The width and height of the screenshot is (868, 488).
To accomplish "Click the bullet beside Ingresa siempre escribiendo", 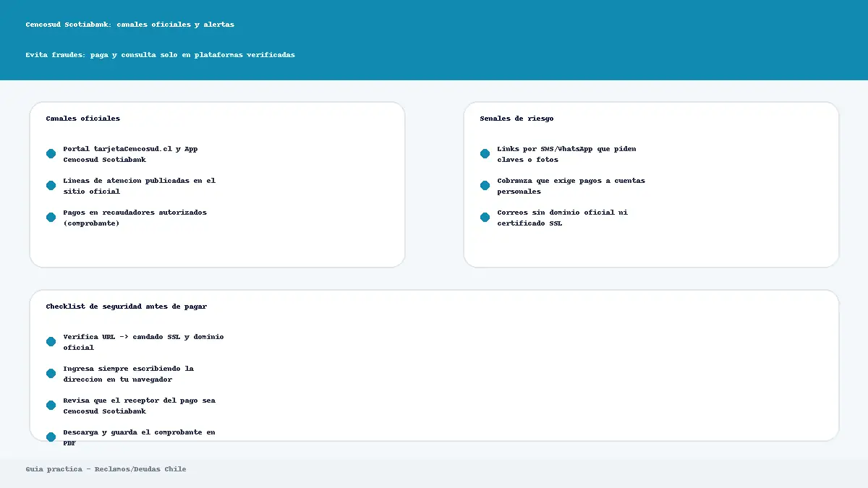I will 51,374.
